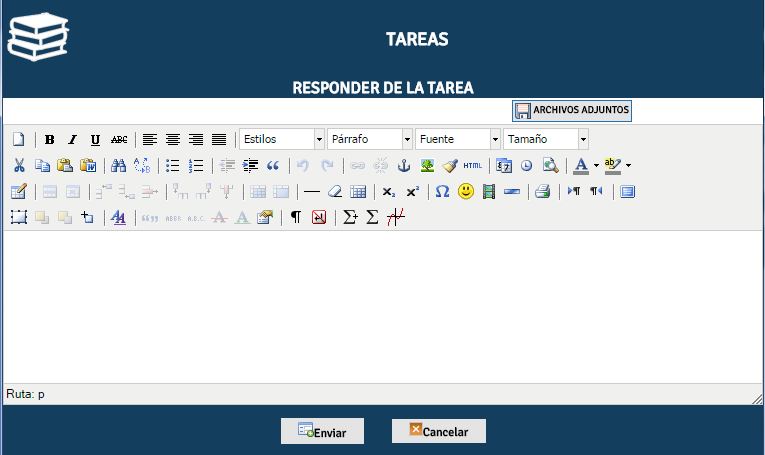The image size is (765, 455).
Task: Preview the document
Action: coord(550,165)
